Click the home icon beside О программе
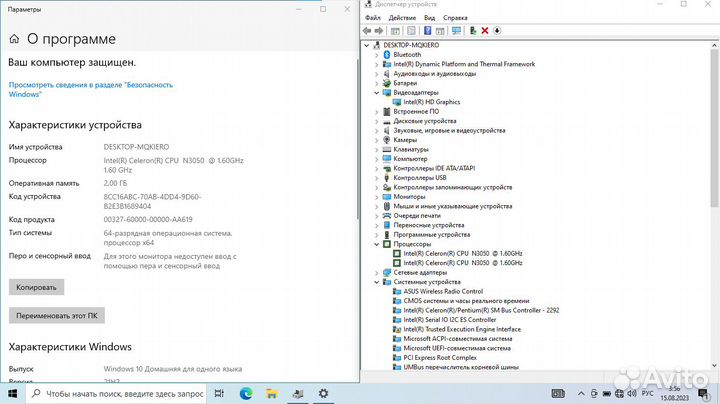Screen dimensions: 720x404 coord(14,39)
